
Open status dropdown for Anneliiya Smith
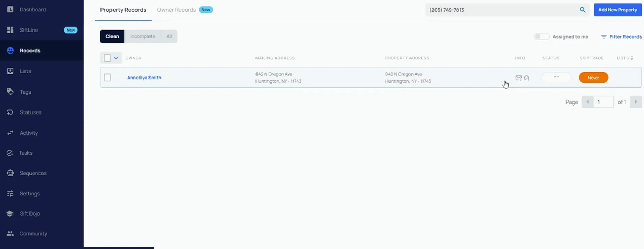click(x=556, y=77)
